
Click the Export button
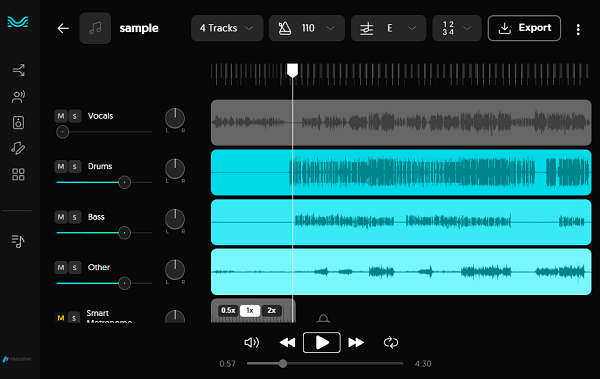click(524, 28)
